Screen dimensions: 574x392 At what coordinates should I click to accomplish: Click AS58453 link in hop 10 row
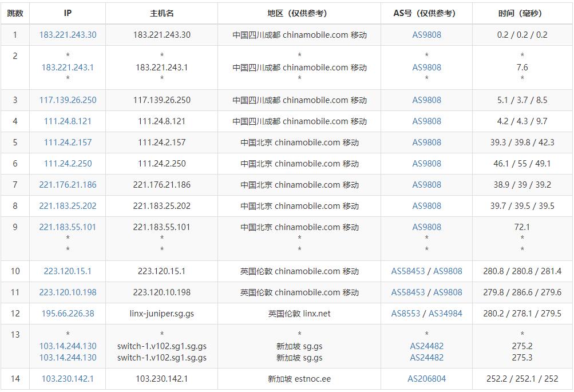[408, 271]
